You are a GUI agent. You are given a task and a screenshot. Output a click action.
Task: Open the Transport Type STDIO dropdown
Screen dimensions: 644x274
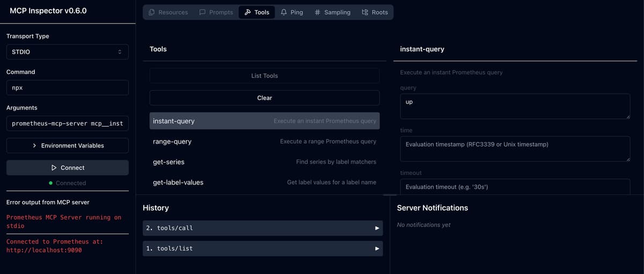point(68,52)
